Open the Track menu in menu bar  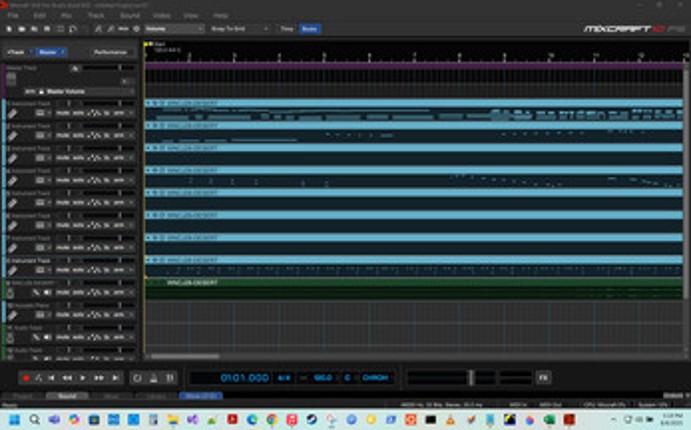point(95,16)
